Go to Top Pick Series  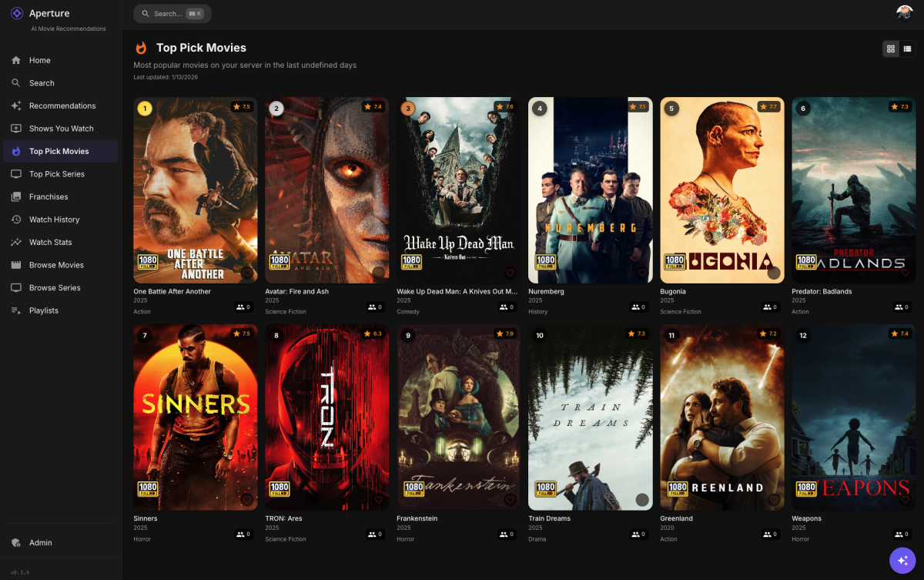[60, 174]
